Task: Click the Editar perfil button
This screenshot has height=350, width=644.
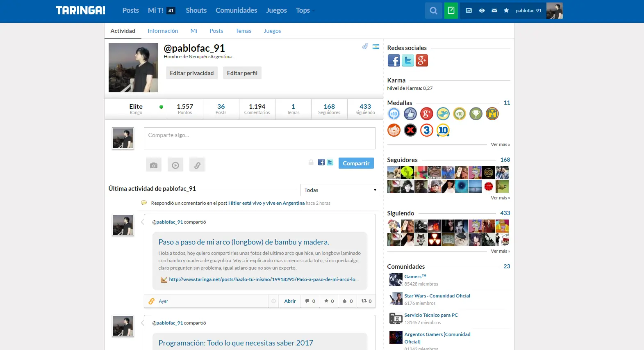Action: tap(242, 73)
